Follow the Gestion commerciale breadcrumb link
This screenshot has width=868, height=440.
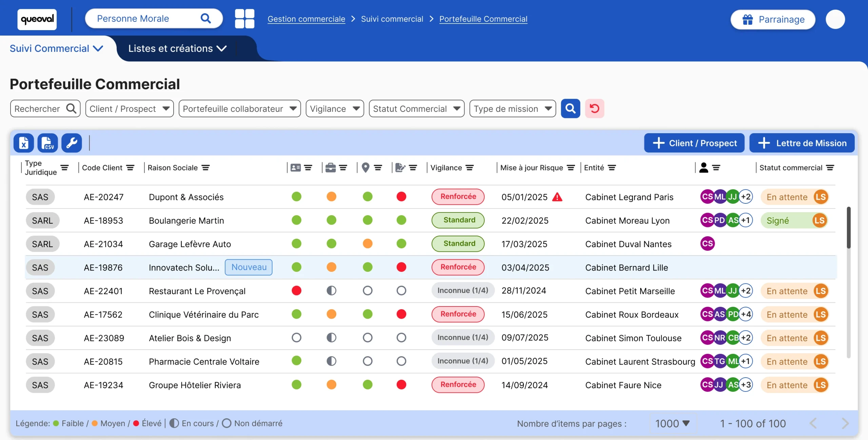pos(306,19)
